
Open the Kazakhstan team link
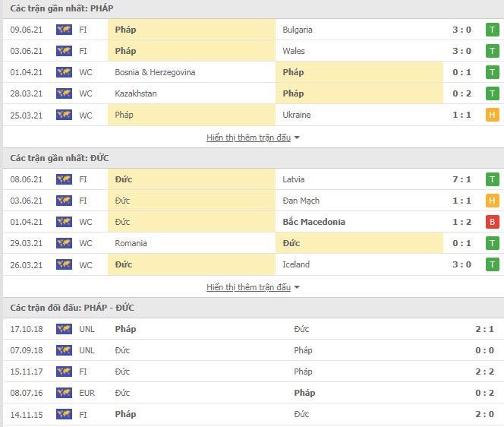point(136,93)
